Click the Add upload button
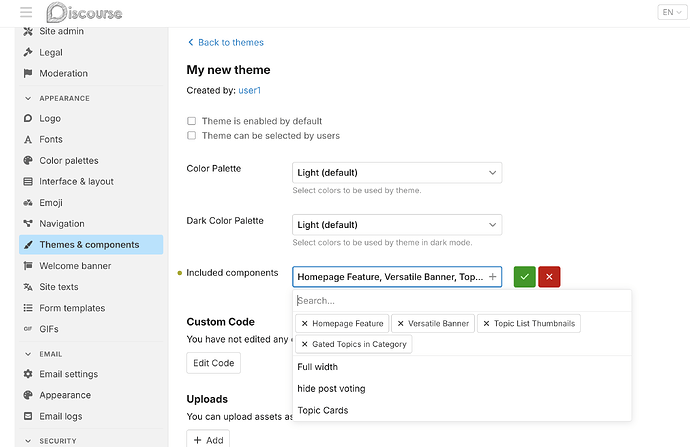Viewport: 690px width, 447px height. click(208, 440)
